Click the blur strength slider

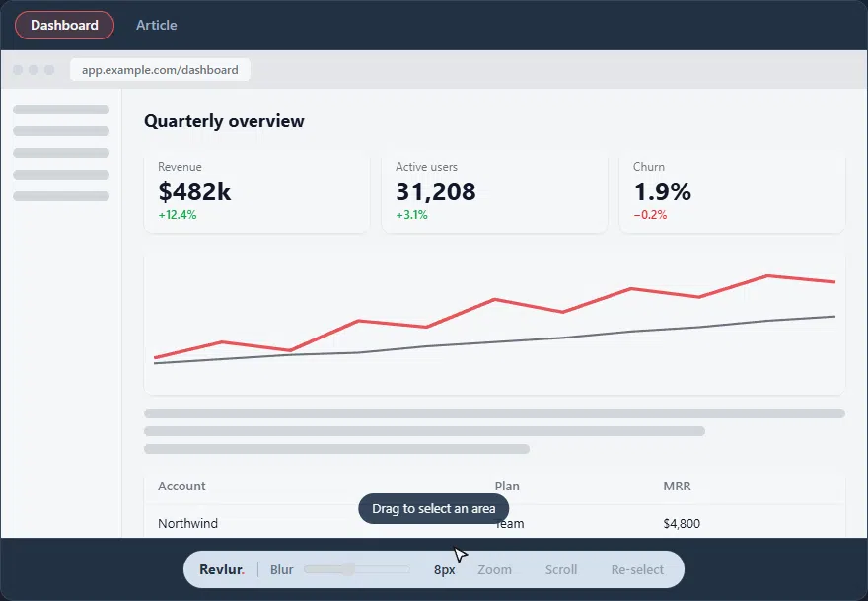click(x=357, y=569)
